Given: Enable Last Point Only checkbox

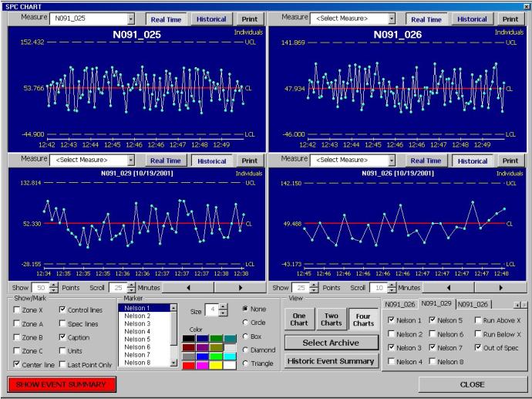Looking at the screenshot, I should (62, 364).
